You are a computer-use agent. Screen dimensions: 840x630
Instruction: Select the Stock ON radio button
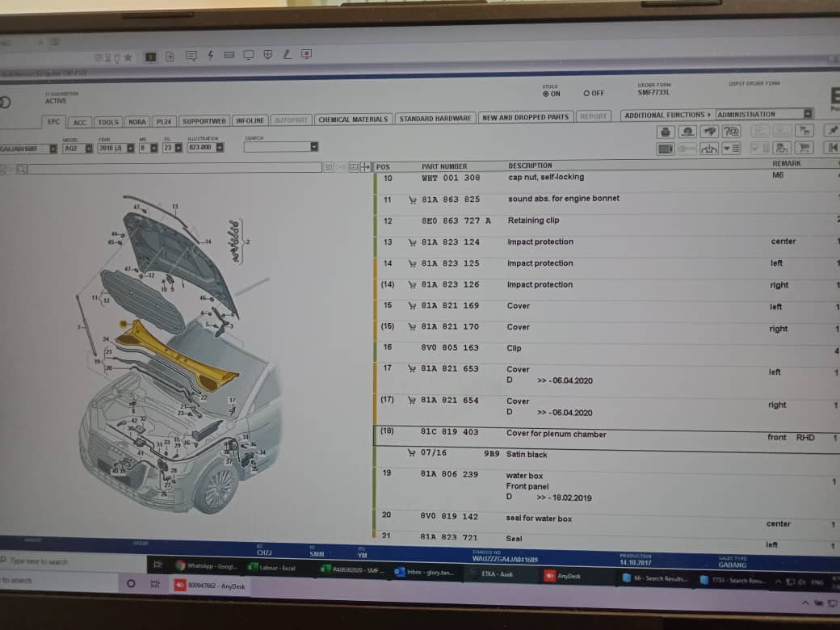(546, 94)
